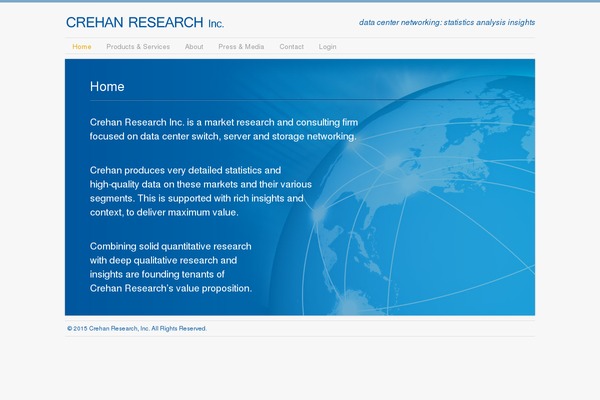The height and width of the screenshot is (400, 600).
Task: Click the copyright notice '© 2015 Crehan Research'
Action: (137, 328)
